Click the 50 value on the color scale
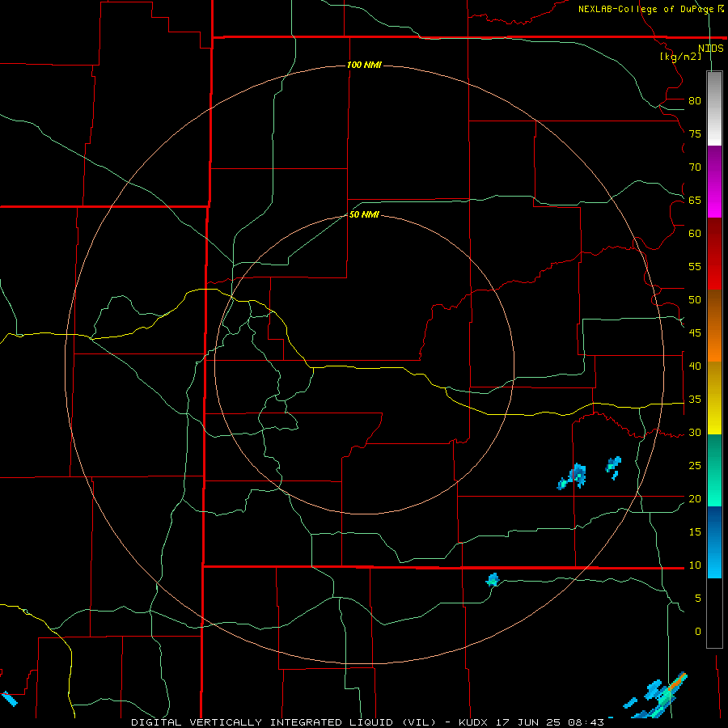The image size is (728, 728). [x=695, y=300]
